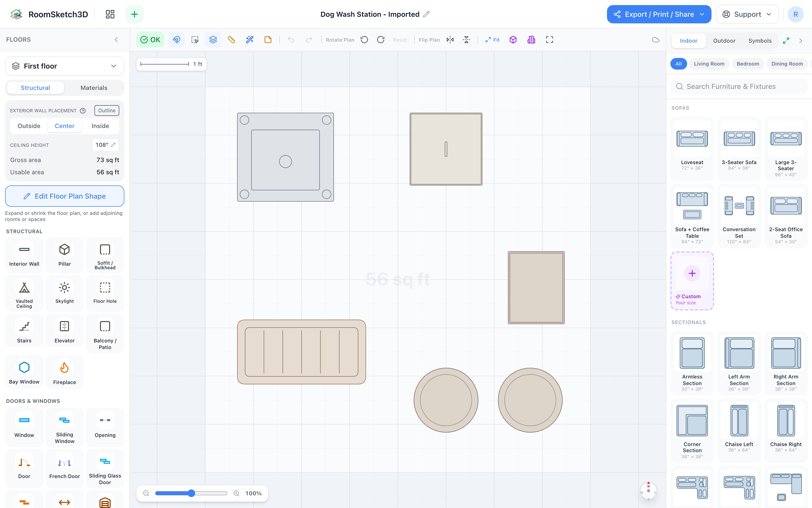
Task: Select the Chaise Left sectional
Action: coord(739,431)
